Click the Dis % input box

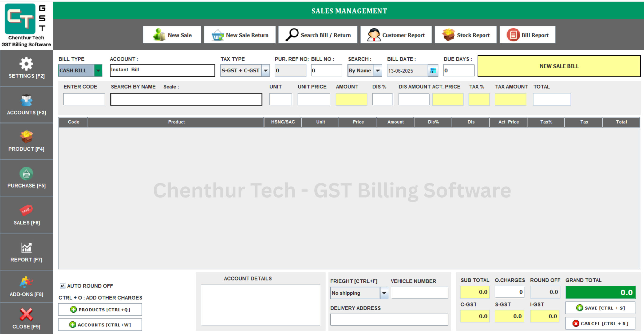[382, 99]
